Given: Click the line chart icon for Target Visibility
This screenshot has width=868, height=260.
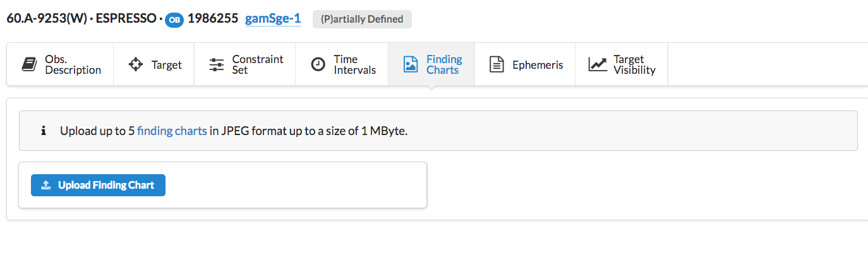Looking at the screenshot, I should coord(598,64).
